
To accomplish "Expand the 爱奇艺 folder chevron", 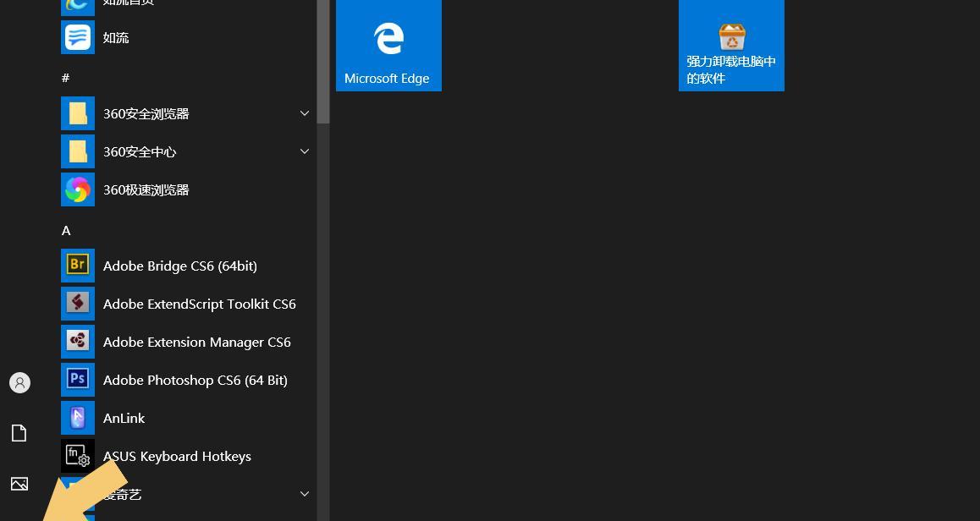I will (305, 494).
